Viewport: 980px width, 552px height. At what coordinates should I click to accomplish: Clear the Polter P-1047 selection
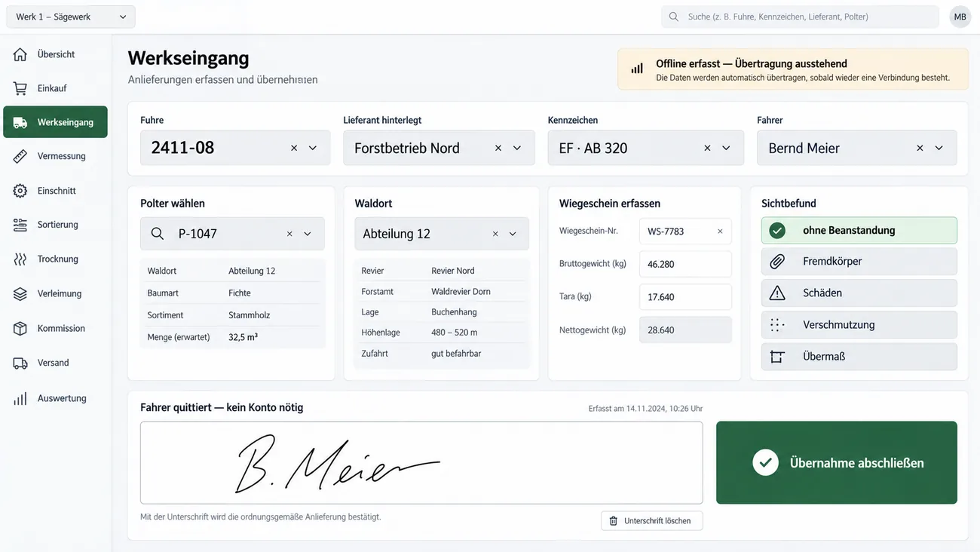pos(289,234)
